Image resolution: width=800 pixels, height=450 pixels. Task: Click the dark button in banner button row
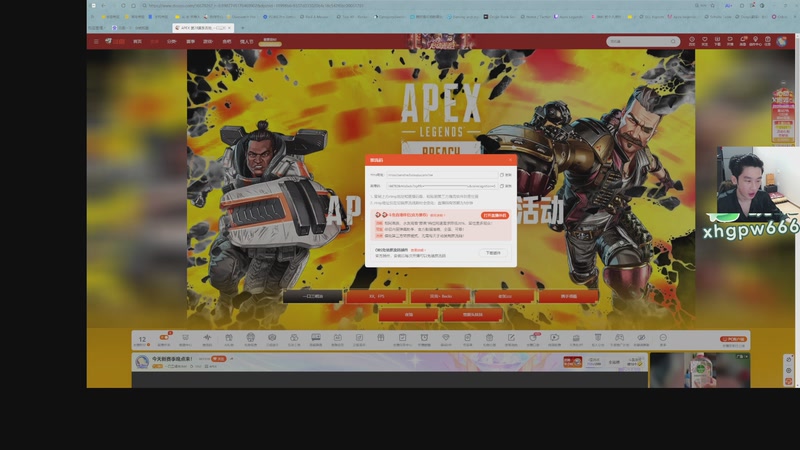tap(312, 296)
